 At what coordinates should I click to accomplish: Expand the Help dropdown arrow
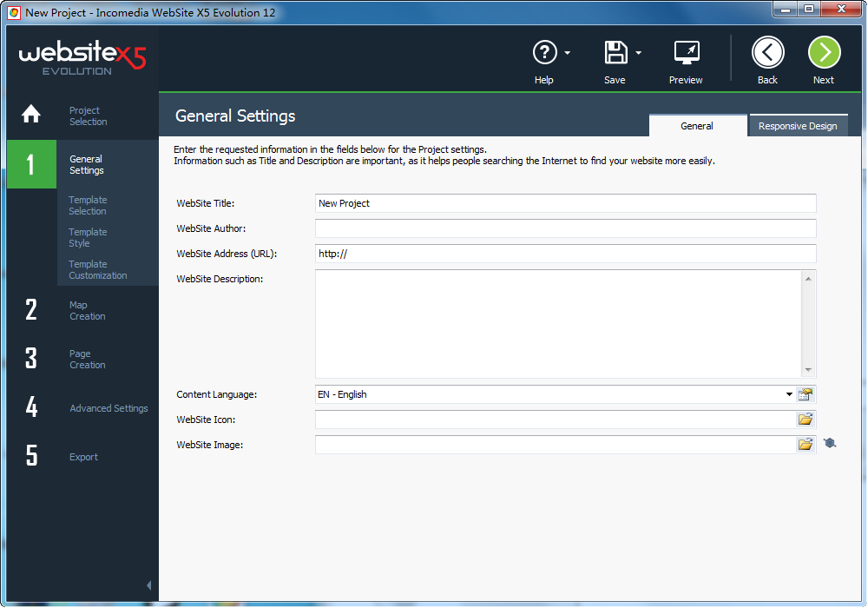pos(568,53)
